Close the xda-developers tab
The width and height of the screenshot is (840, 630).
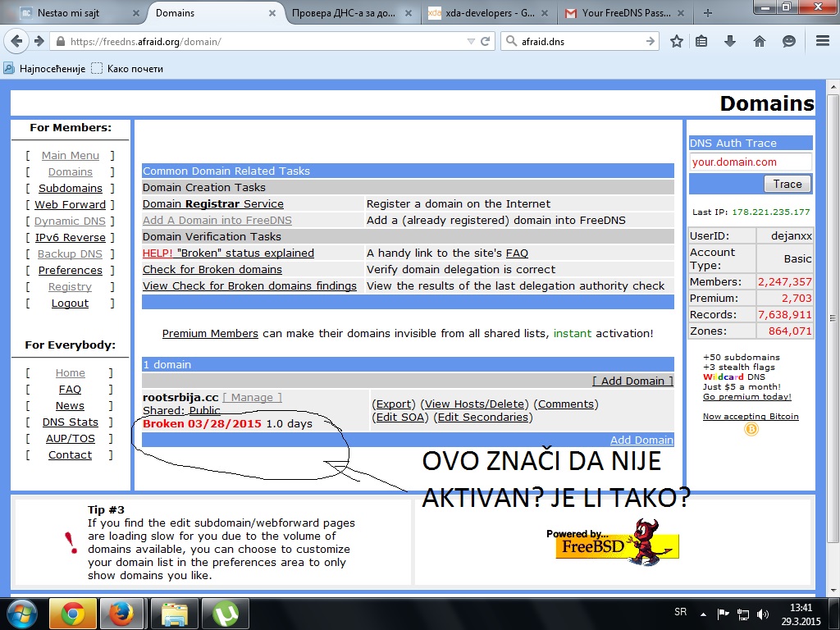(545, 13)
